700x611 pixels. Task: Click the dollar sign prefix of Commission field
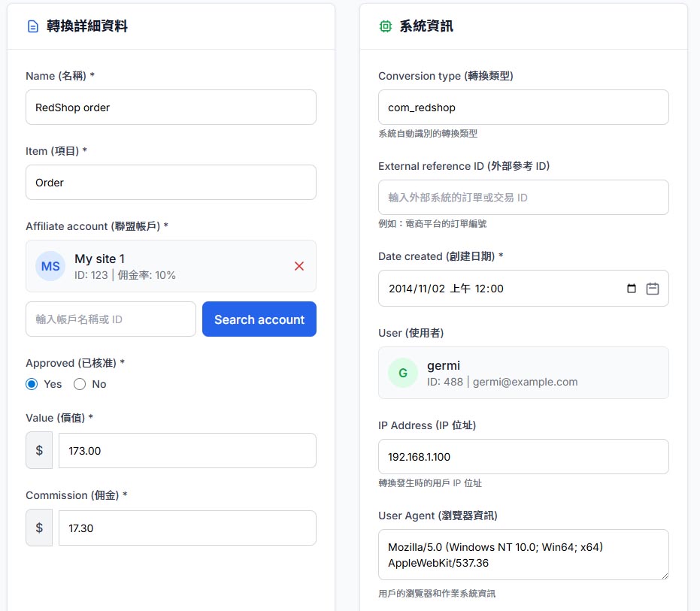point(39,528)
